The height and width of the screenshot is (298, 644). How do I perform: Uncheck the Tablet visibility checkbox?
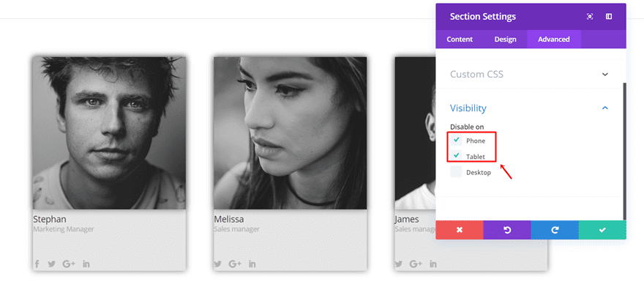click(456, 156)
